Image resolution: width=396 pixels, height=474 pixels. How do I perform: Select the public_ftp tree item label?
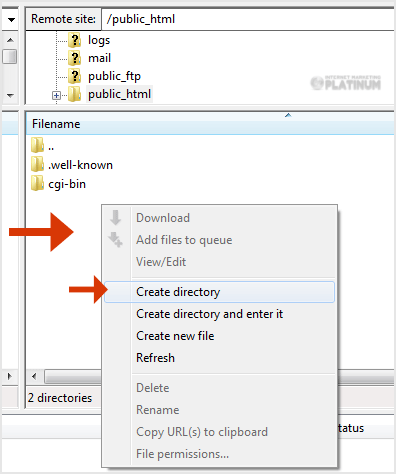(114, 76)
